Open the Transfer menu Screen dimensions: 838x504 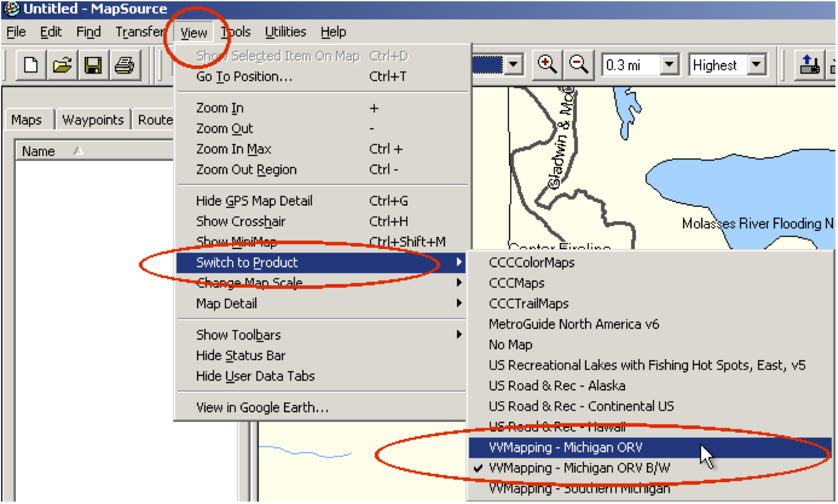[140, 32]
